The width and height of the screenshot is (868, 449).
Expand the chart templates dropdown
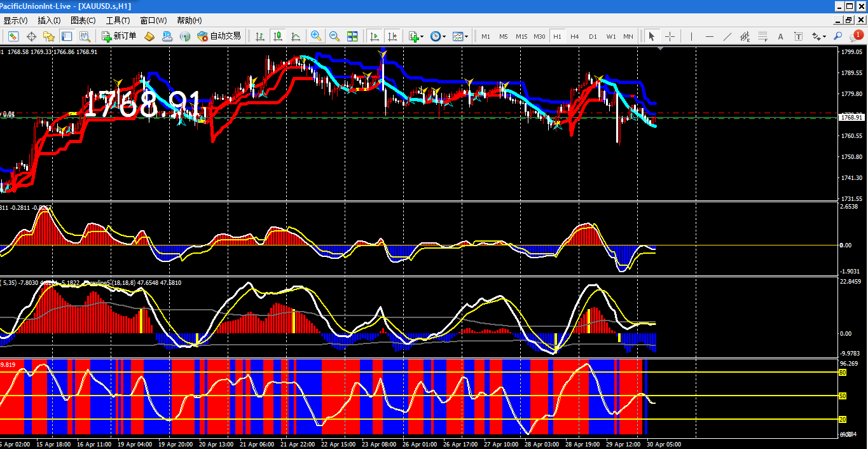[x=460, y=36]
